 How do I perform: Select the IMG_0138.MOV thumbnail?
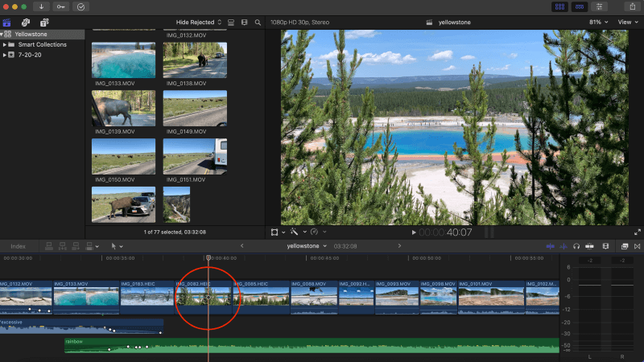(x=195, y=60)
